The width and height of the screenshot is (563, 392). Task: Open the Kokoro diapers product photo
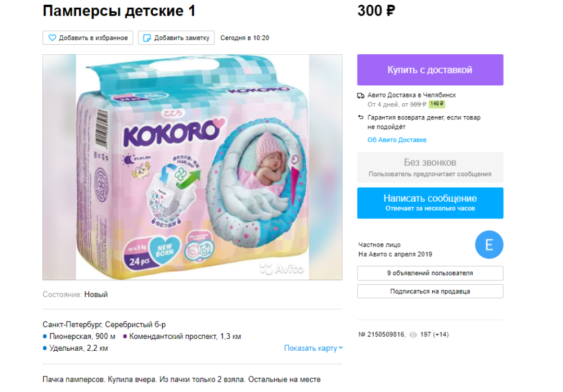coord(192,167)
